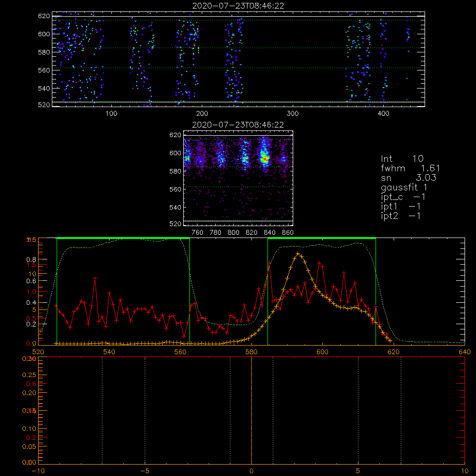Click x-axis label 840 on middle image
This screenshot has width=476, height=476.
(x=269, y=233)
